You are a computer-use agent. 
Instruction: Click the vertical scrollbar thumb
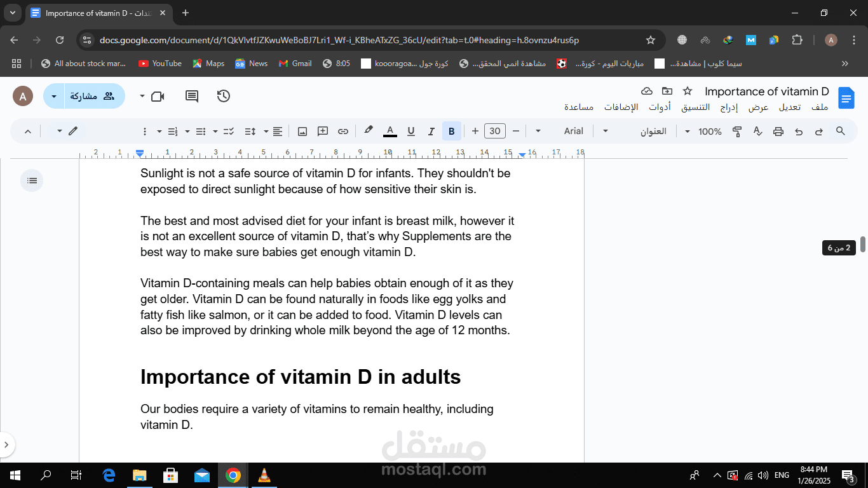tap(863, 243)
